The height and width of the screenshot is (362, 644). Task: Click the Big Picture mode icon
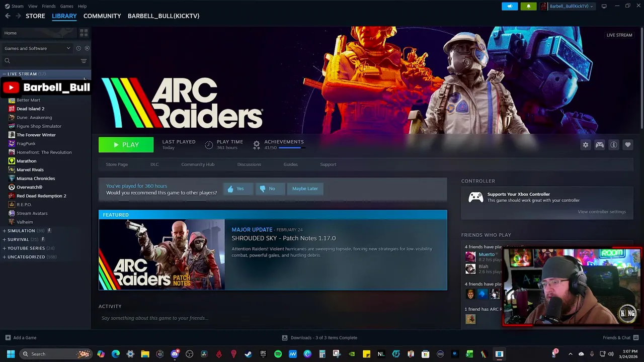pyautogui.click(x=604, y=6)
